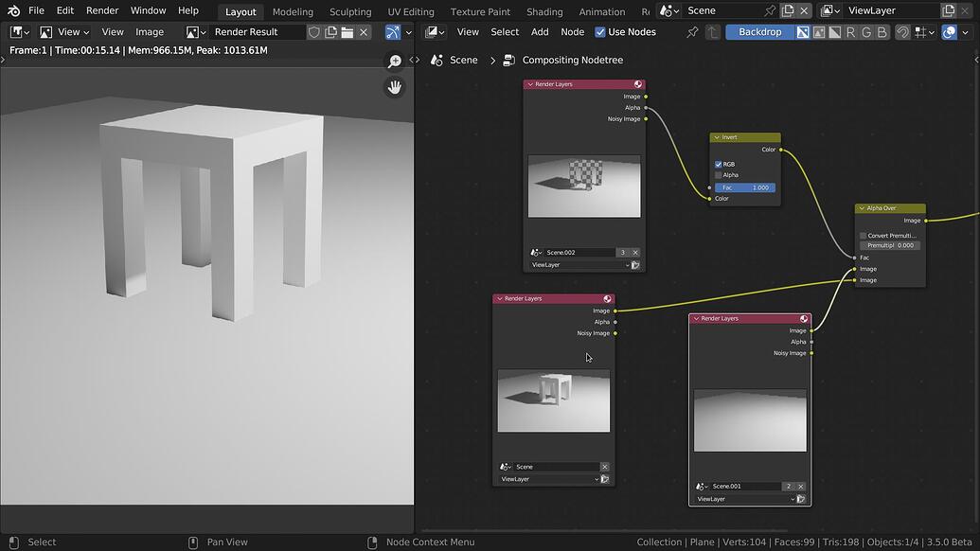Toggle the Use Nodes checkbox
The height and width of the screenshot is (551, 980).
(600, 32)
